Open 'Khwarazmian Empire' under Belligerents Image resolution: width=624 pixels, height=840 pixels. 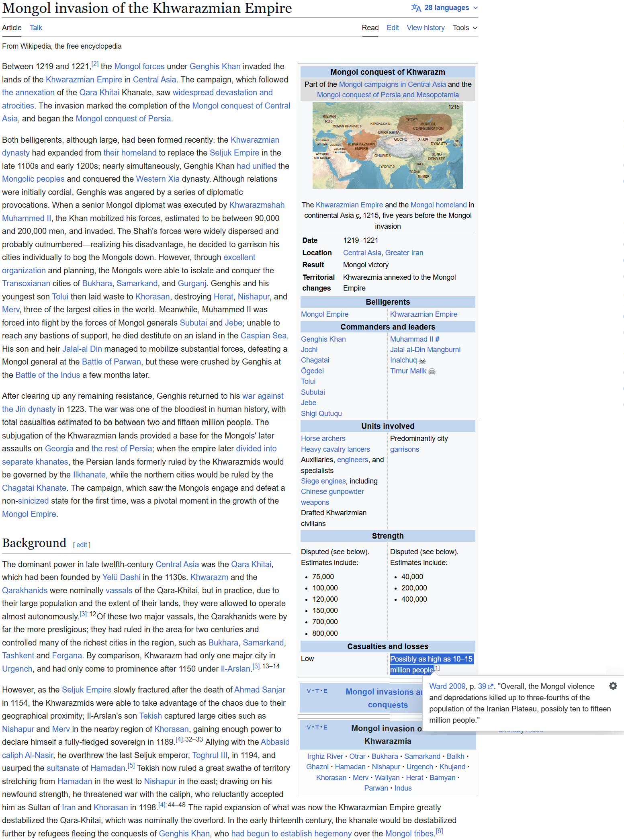(424, 314)
